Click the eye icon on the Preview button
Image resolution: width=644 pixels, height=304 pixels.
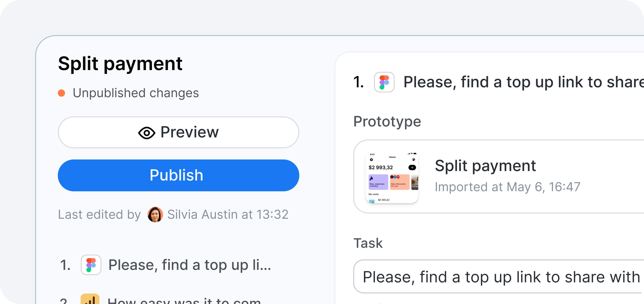point(147,133)
